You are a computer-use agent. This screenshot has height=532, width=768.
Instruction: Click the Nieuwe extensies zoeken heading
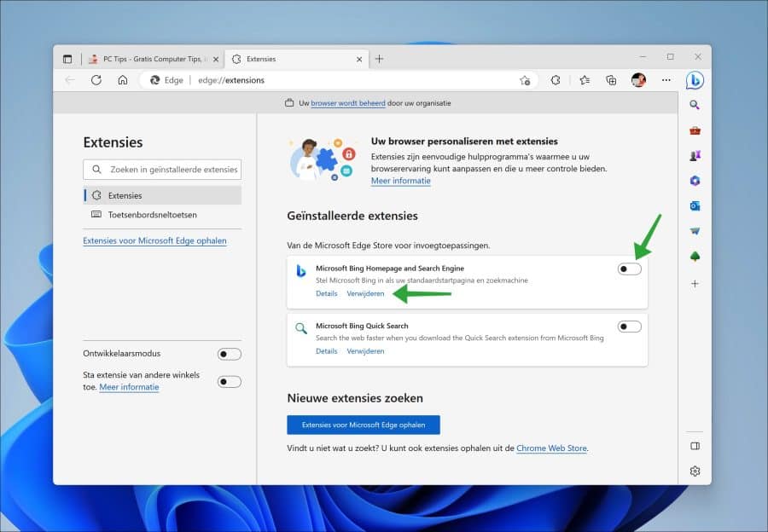[x=355, y=398]
